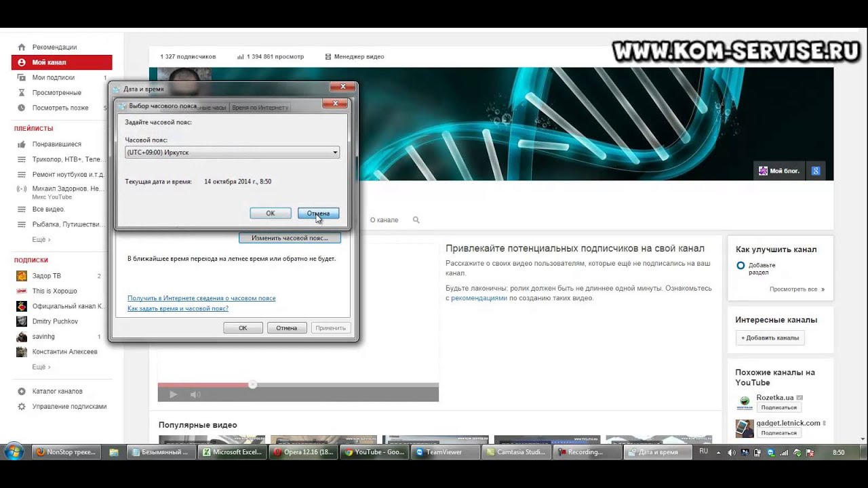Click the Понравившиеся thumbs-up icon
Viewport: 868px width, 488px height.
click(21, 144)
